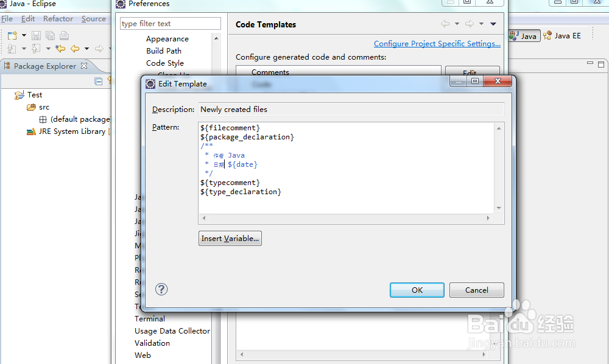The image size is (609, 364).
Task: Click the Last Edit Location icon
Action: click(60, 49)
